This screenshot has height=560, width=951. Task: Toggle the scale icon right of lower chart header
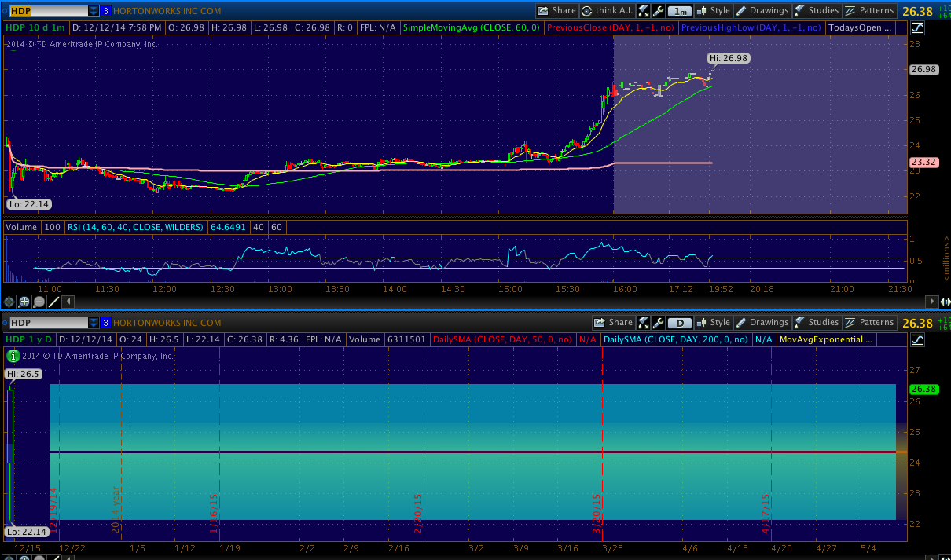point(918,339)
